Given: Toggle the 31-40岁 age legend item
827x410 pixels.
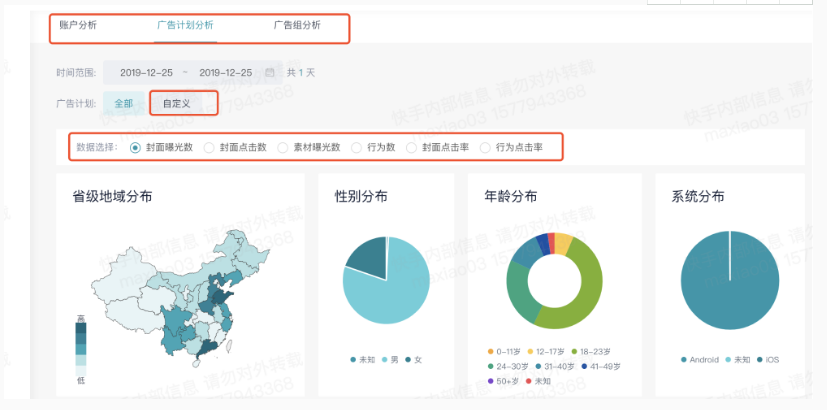Looking at the screenshot, I should point(555,366).
